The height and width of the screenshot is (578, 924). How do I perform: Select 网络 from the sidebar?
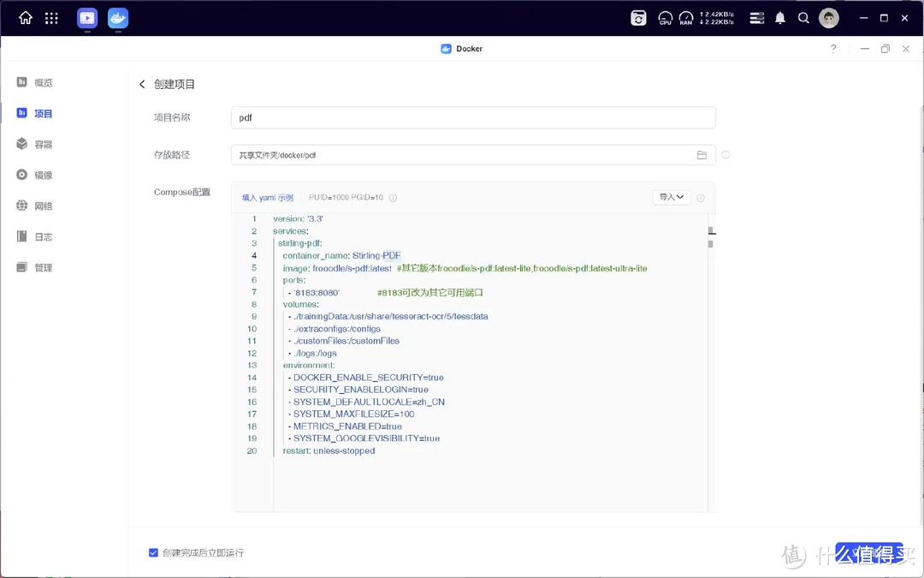[43, 206]
